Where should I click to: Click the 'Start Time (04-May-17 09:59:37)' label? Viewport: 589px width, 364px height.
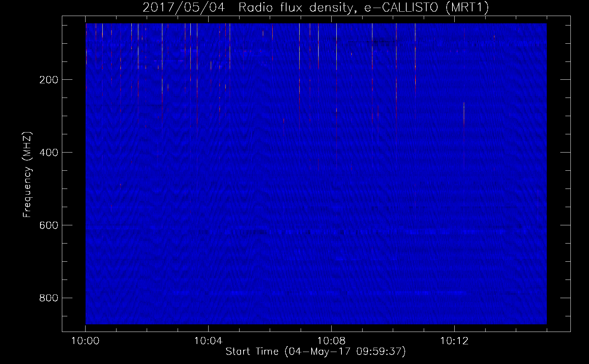click(x=316, y=352)
